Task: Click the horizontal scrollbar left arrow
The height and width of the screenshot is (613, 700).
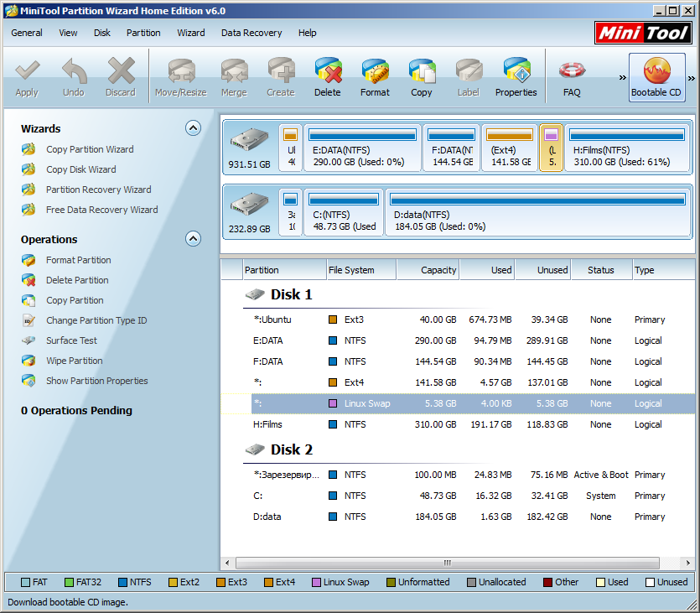Action: pos(227,563)
